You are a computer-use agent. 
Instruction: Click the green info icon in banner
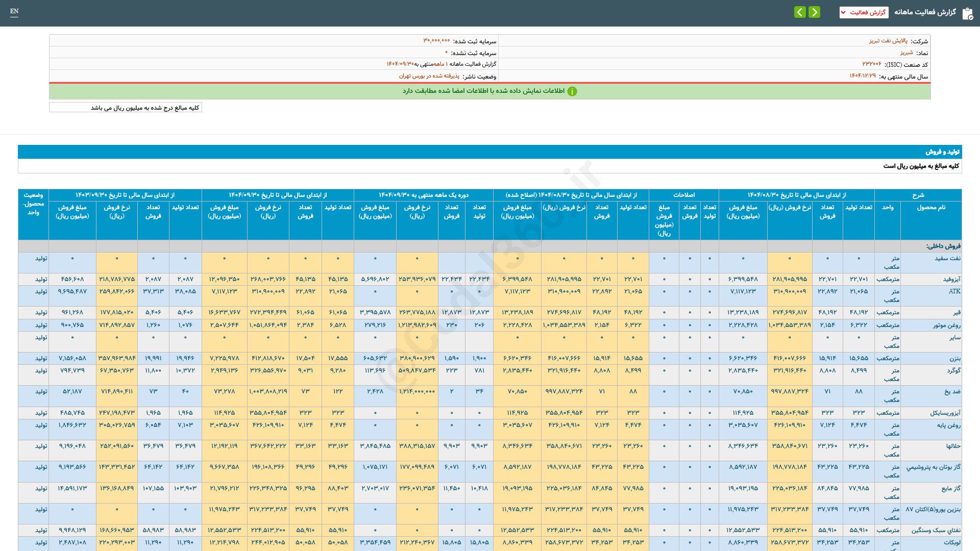point(572,91)
